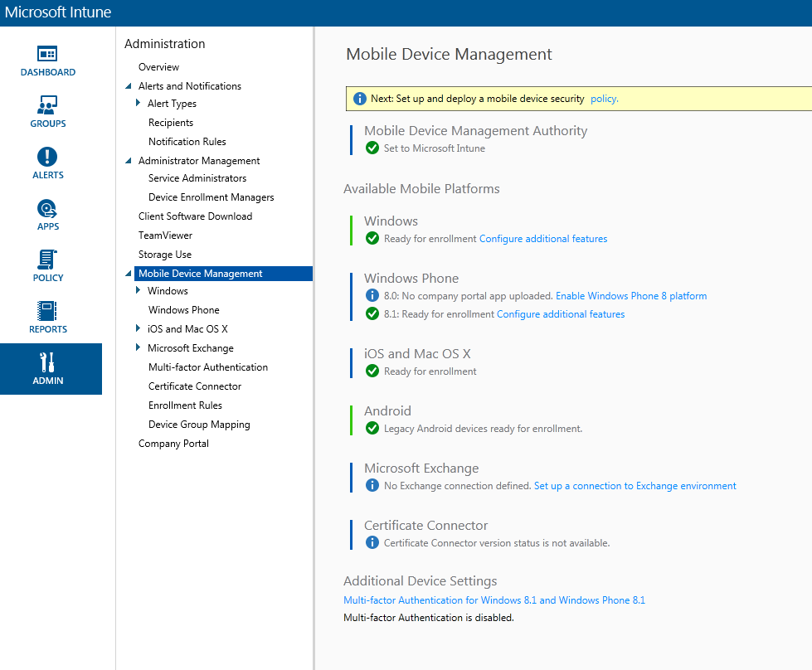This screenshot has width=812, height=670.
Task: Click the 'Additional Device Settings' heading
Action: click(420, 581)
